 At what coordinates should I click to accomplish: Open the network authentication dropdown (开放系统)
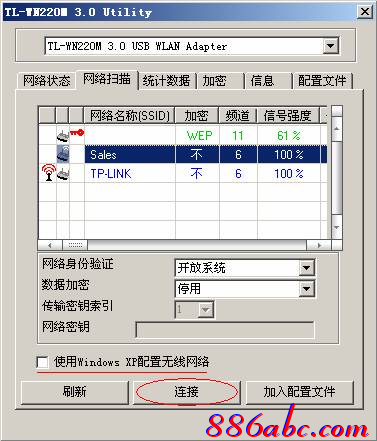pos(307,268)
